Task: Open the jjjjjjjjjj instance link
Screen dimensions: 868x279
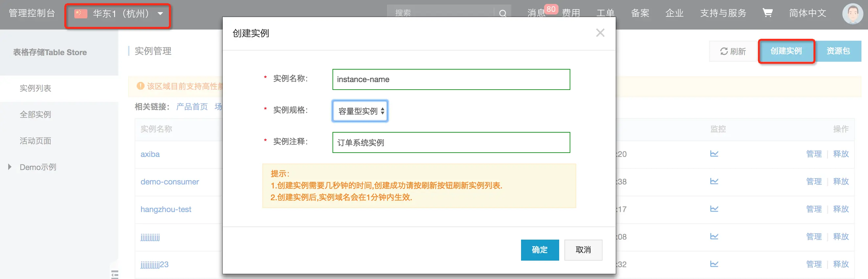Action: (150, 237)
